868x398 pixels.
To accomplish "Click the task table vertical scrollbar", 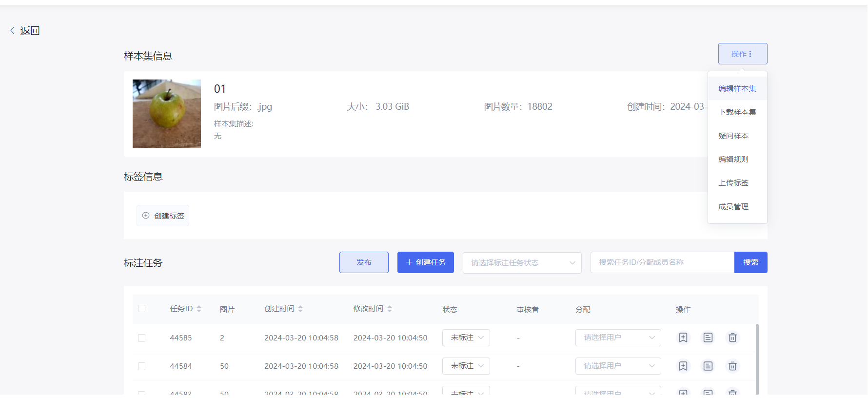I will pos(757,358).
